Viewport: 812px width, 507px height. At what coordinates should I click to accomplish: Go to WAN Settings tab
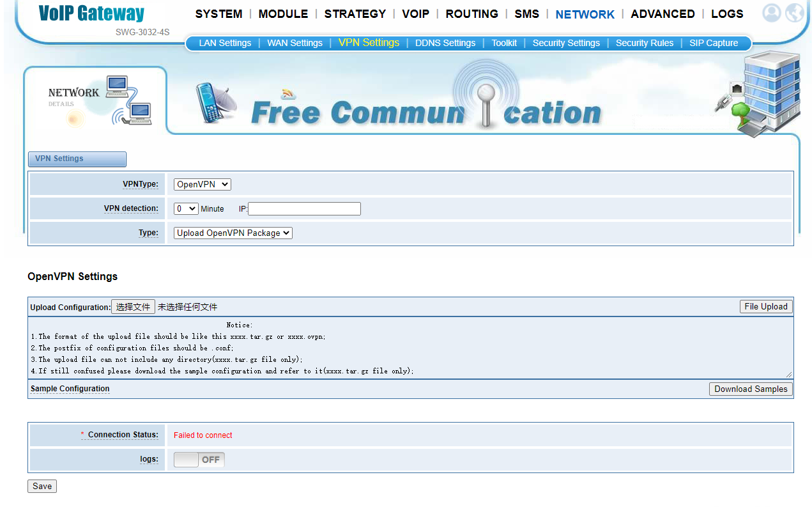(295, 43)
